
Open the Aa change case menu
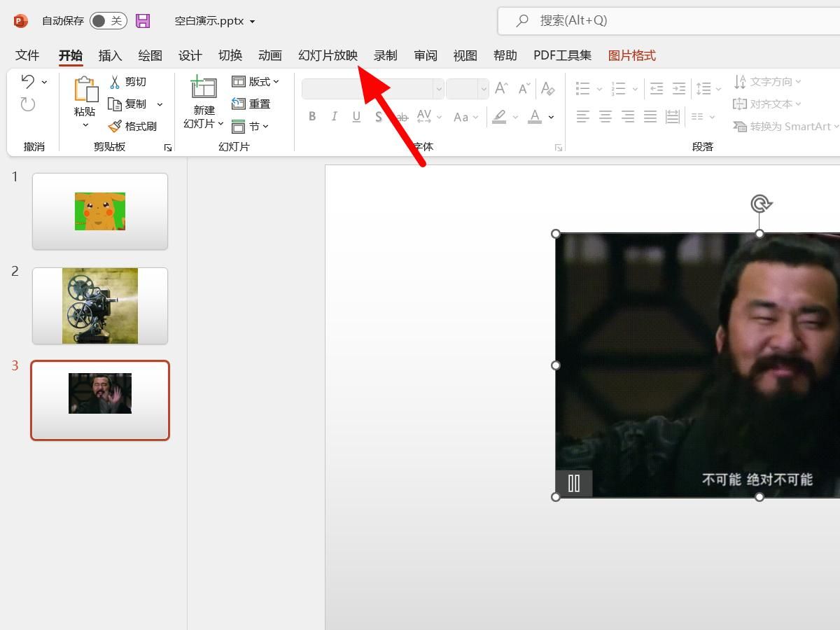coord(465,117)
